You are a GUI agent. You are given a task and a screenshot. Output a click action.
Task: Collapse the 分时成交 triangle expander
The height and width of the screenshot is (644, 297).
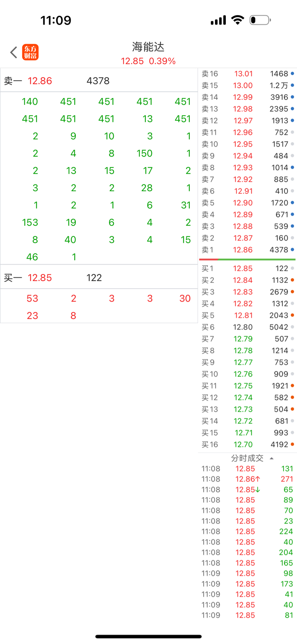[x=271, y=458]
